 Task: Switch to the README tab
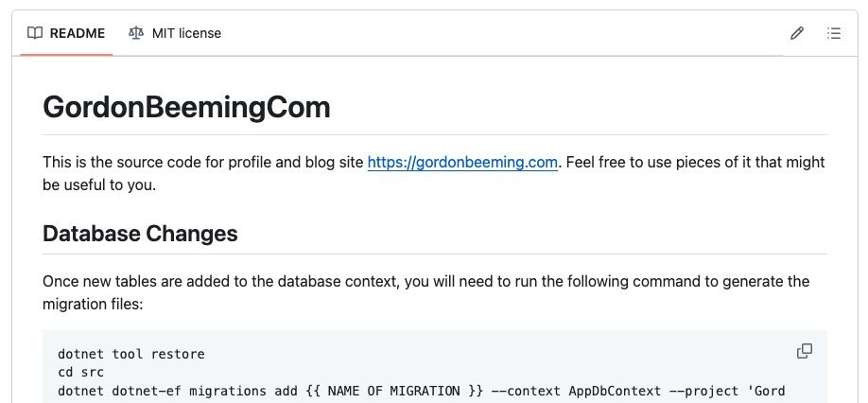pos(66,33)
